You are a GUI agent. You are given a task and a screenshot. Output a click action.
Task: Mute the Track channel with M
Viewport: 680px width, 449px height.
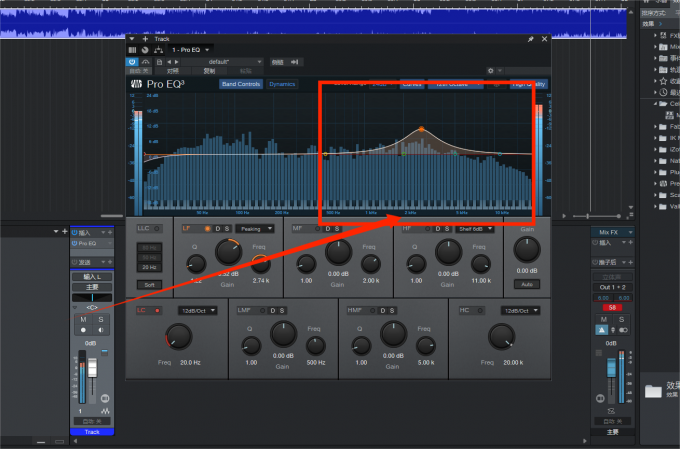coord(83,319)
